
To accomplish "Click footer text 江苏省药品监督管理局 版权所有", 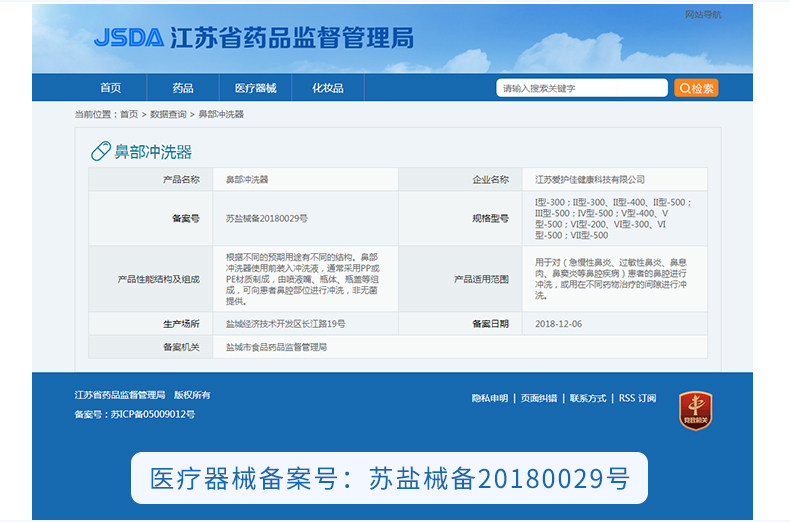I will (x=143, y=395).
